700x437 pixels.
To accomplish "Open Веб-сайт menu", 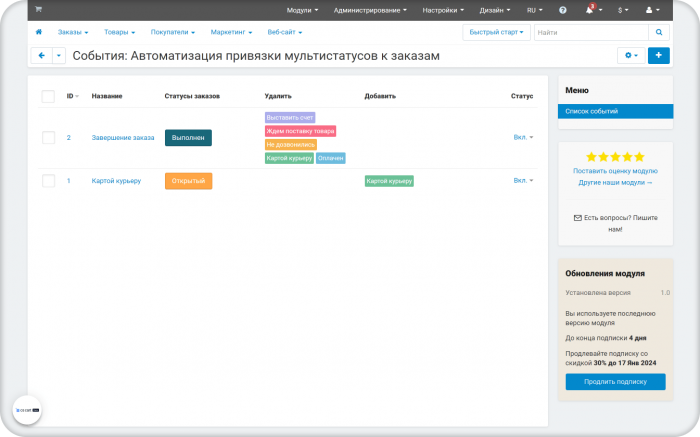I will pyautogui.click(x=285, y=32).
